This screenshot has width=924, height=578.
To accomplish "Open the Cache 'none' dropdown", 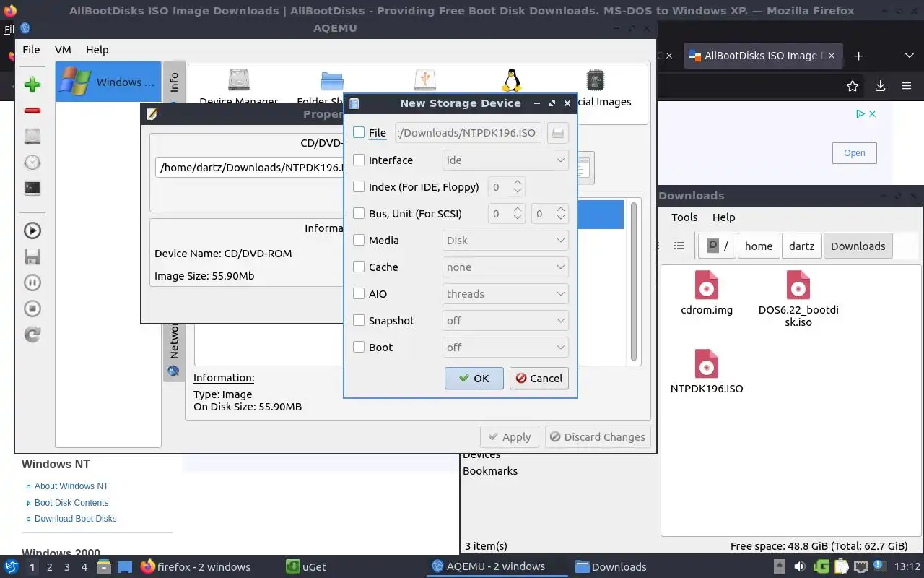I will pyautogui.click(x=505, y=267).
